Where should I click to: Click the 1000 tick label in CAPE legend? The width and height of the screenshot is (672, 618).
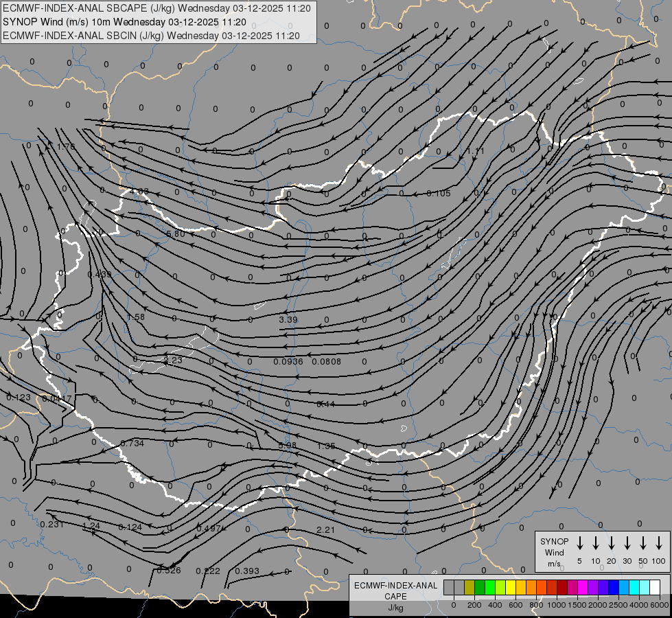click(x=556, y=605)
